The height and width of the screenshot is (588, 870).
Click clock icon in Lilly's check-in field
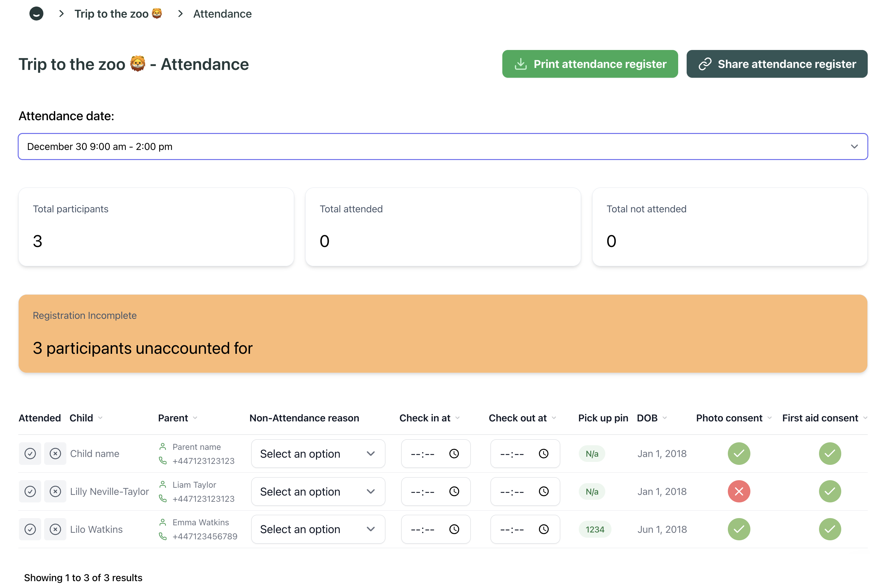(x=454, y=491)
